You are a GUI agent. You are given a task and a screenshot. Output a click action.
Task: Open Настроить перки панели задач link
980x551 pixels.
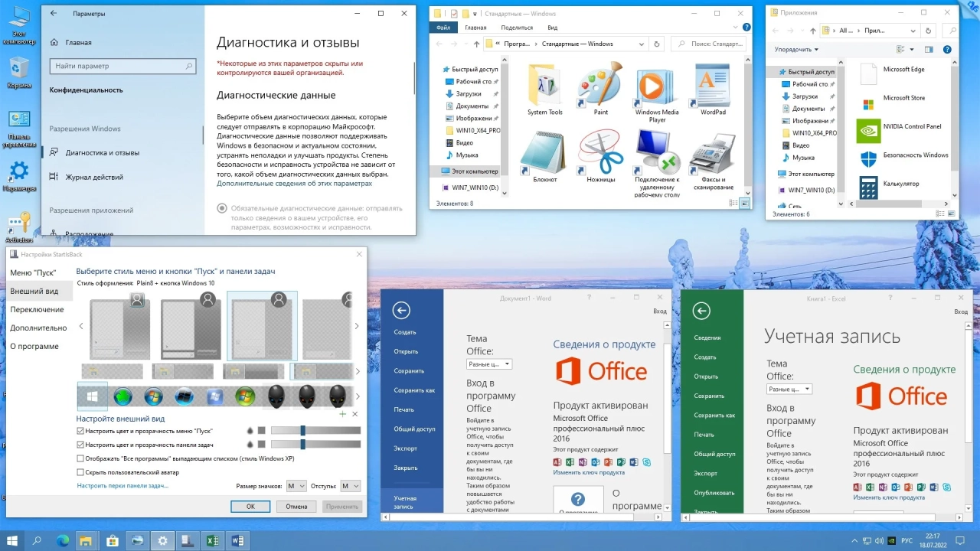[x=122, y=486]
